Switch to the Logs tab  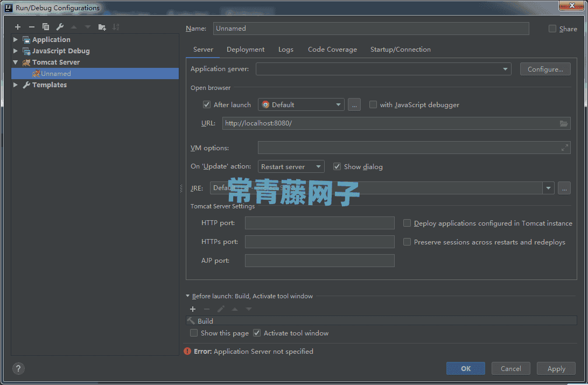coord(286,50)
